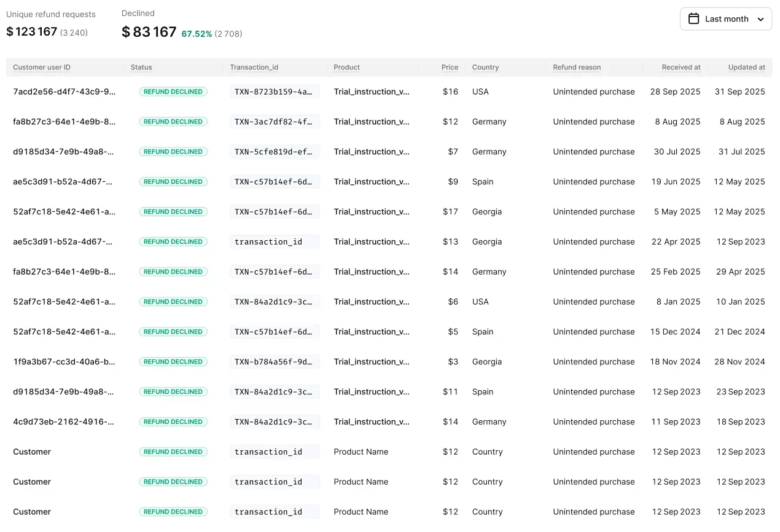Open transaction TXN-8723b159-4a…
Screen dimensions: 780x532
(275, 92)
